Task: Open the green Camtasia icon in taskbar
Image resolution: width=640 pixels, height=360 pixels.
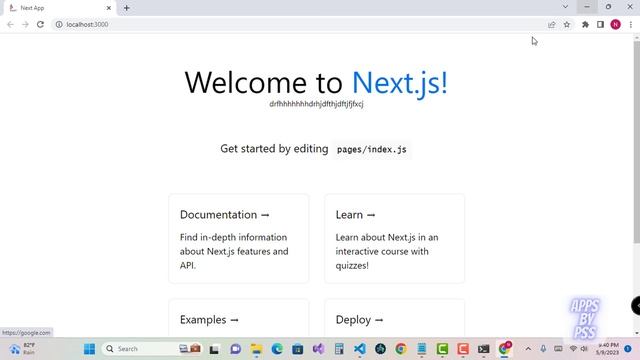Action: (442, 349)
